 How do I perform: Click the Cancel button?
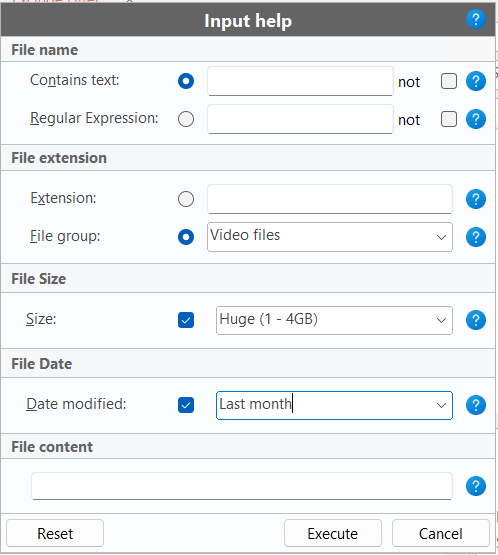(x=441, y=533)
